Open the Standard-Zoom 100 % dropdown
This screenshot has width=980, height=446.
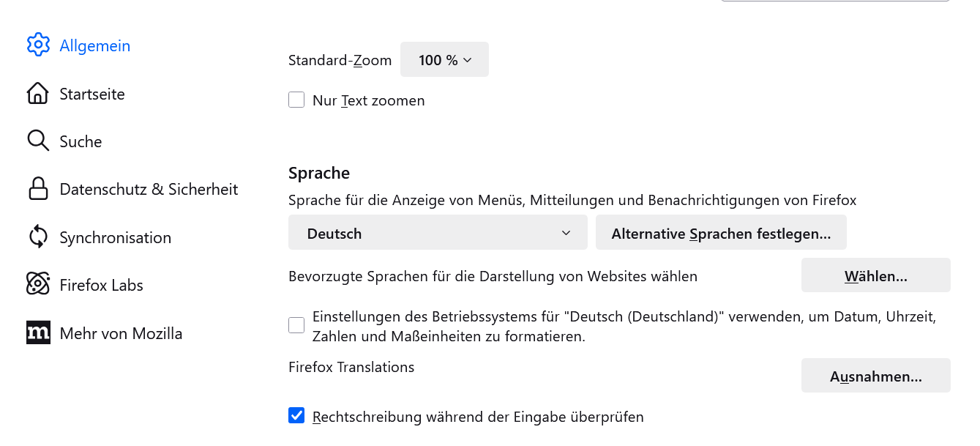444,60
